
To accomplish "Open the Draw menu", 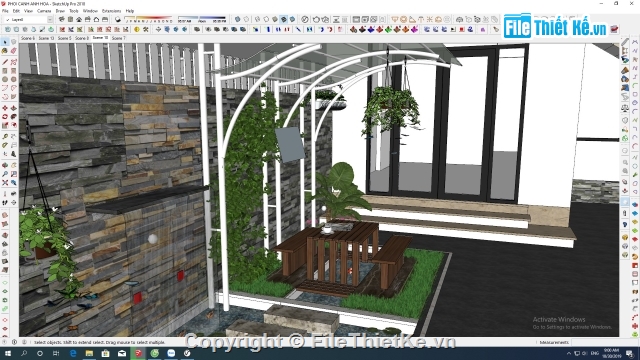I will (x=60, y=11).
